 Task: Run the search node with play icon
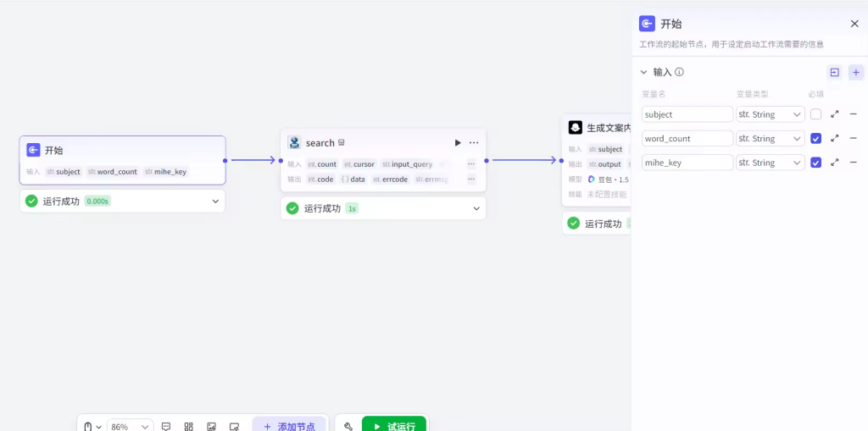(458, 143)
